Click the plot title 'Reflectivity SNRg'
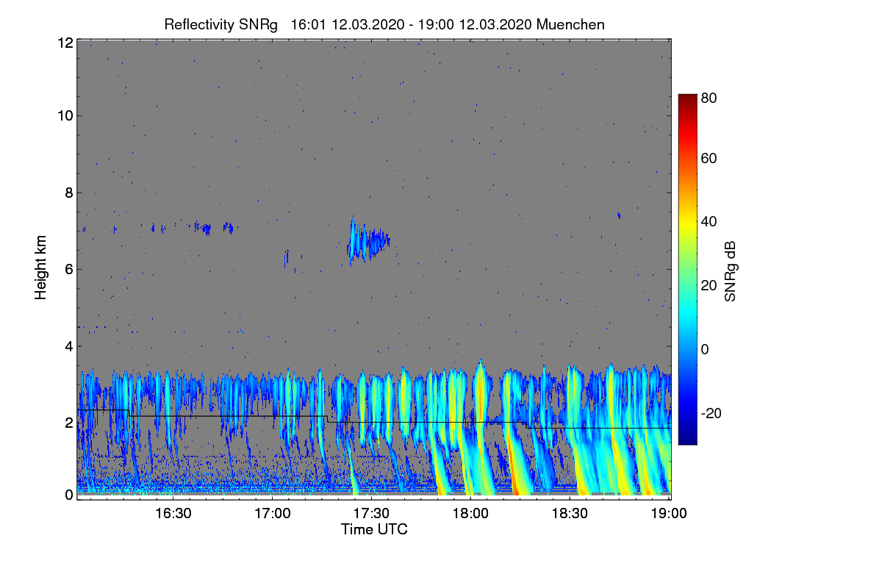 tap(221, 24)
